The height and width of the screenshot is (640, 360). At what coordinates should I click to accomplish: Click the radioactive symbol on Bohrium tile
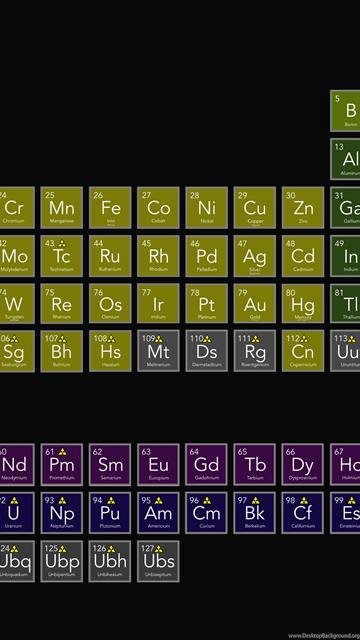pyautogui.click(x=62, y=339)
